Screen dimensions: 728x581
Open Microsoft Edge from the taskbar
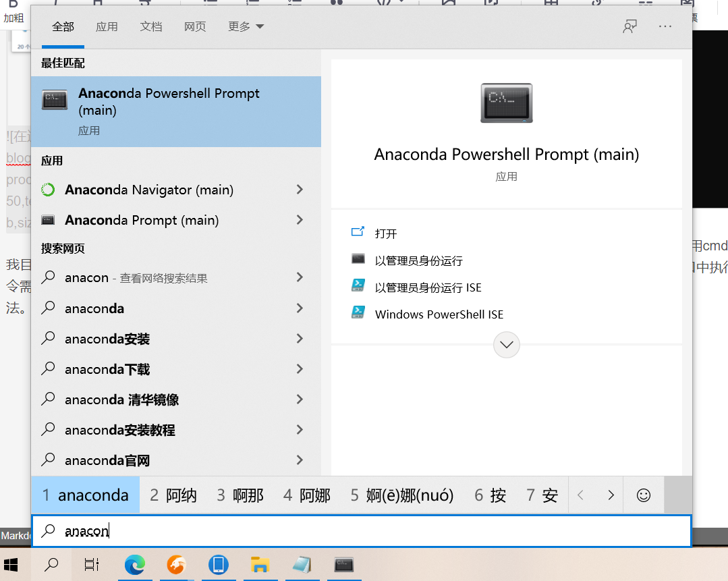(135, 564)
